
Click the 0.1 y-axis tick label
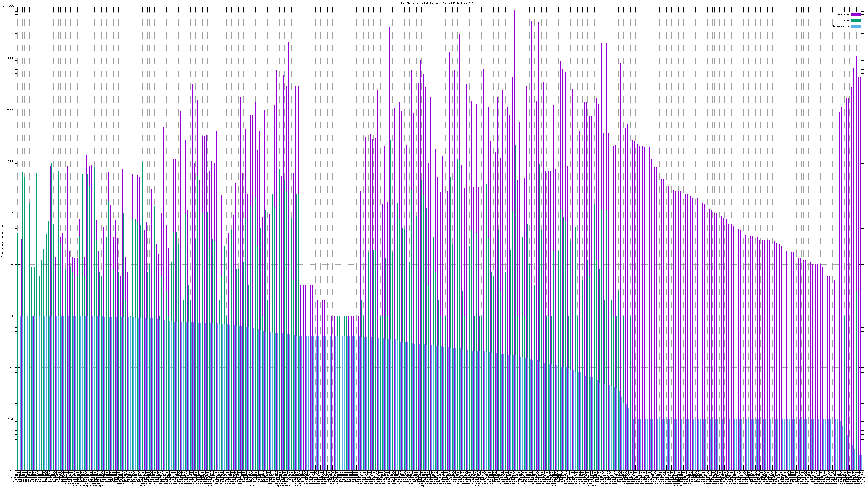pyautogui.click(x=12, y=367)
